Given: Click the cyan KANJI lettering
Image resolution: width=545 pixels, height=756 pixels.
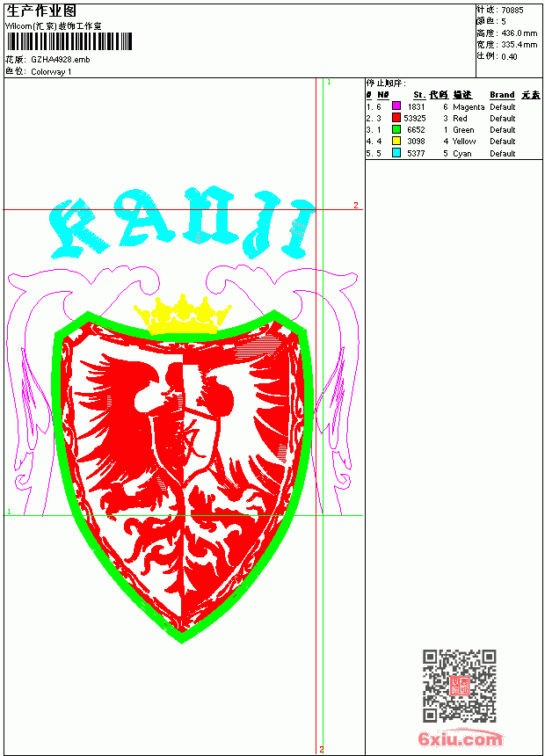Looking at the screenshot, I should coord(183,222).
